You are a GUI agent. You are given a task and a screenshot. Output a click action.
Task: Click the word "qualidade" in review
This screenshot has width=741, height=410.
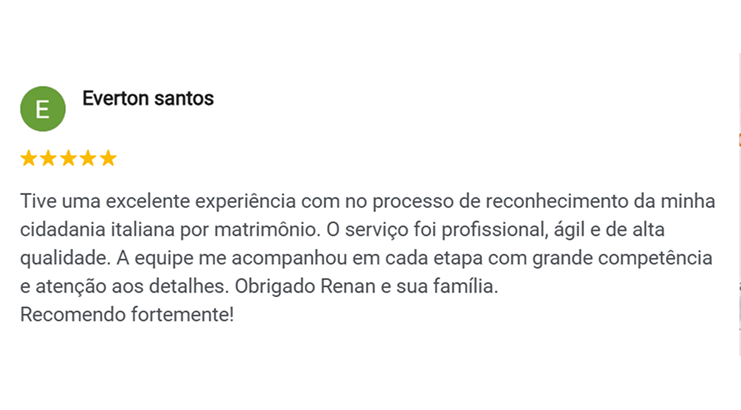pos(62,258)
